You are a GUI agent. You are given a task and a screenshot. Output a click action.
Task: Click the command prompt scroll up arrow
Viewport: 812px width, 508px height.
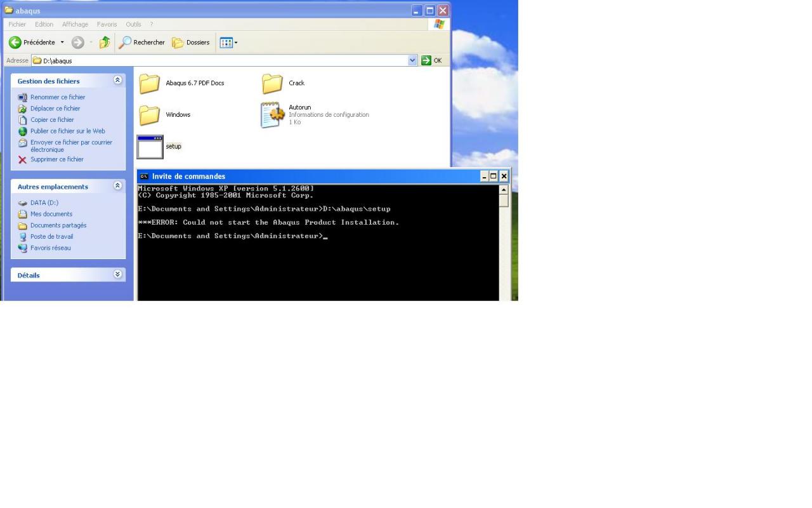click(x=504, y=189)
